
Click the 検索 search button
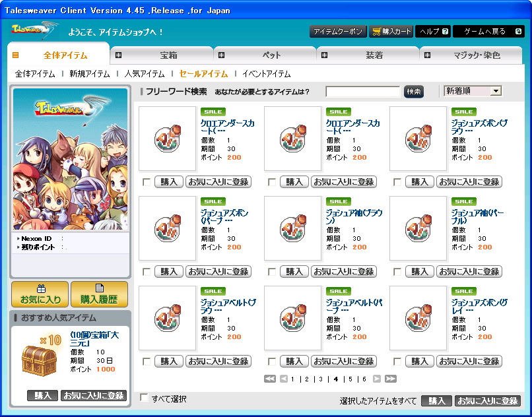tap(414, 91)
